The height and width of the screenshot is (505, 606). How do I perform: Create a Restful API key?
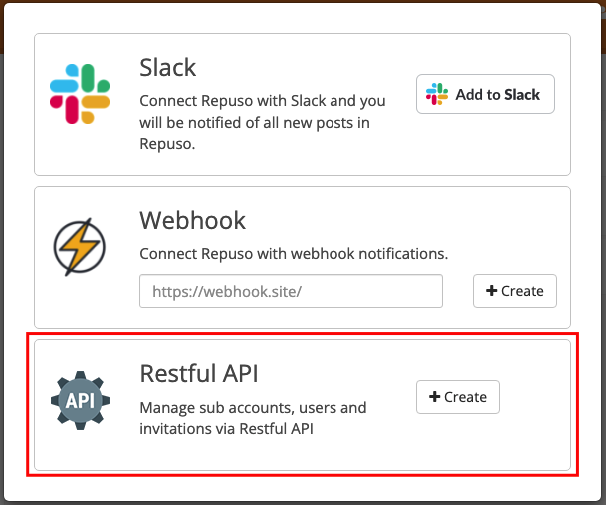coord(458,397)
